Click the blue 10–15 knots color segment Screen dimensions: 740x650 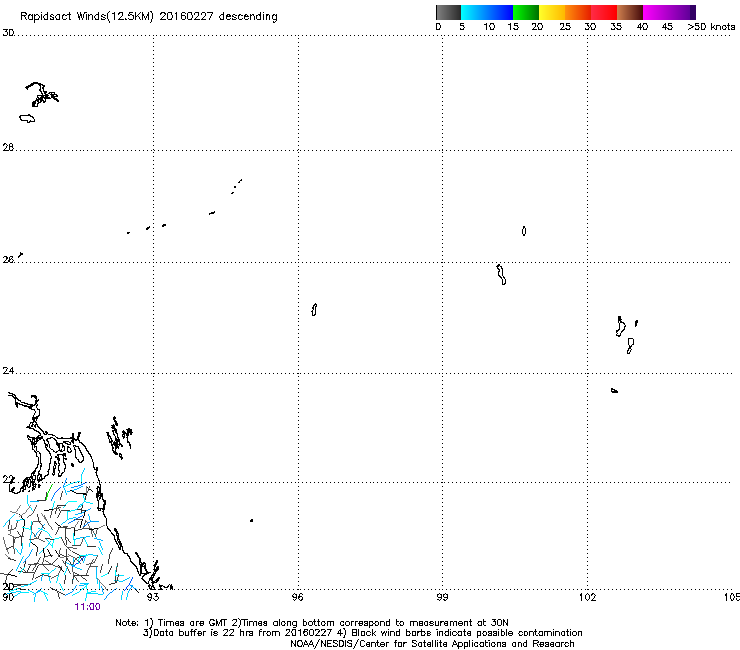click(x=500, y=12)
